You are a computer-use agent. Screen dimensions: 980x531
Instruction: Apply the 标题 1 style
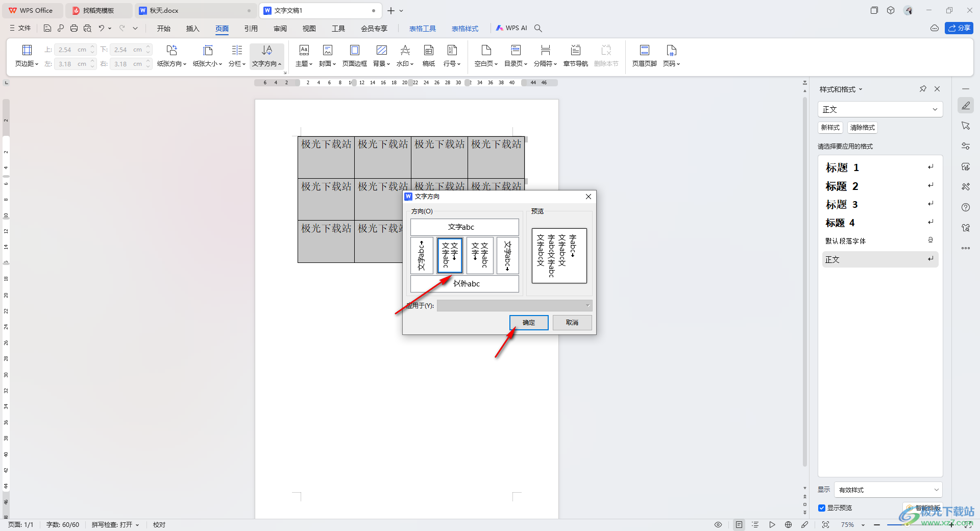[x=880, y=167]
